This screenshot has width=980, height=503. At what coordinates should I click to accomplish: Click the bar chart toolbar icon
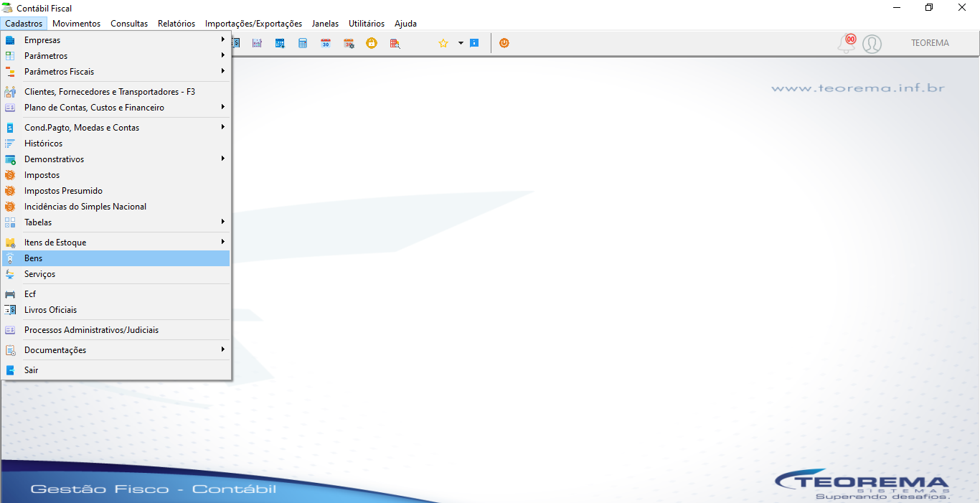(257, 43)
